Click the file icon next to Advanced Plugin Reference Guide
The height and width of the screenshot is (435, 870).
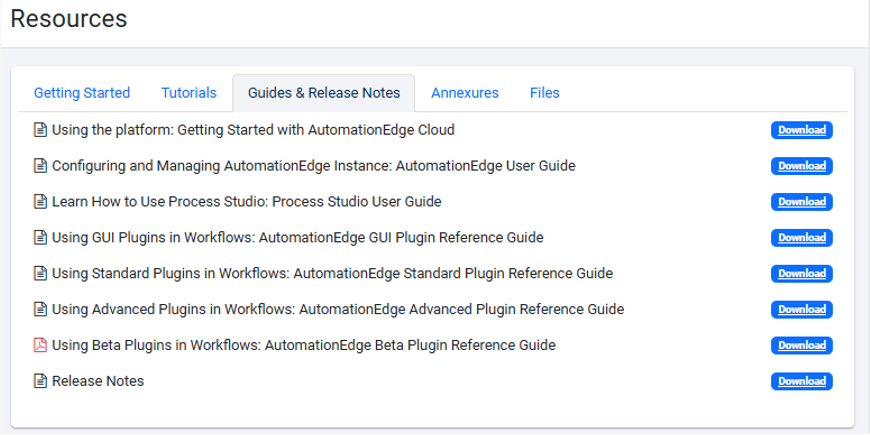pos(40,310)
